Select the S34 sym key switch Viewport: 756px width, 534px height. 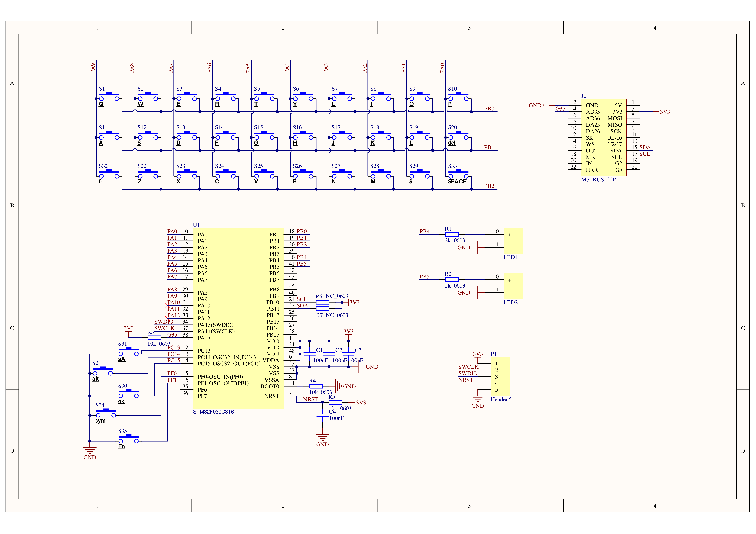point(106,413)
